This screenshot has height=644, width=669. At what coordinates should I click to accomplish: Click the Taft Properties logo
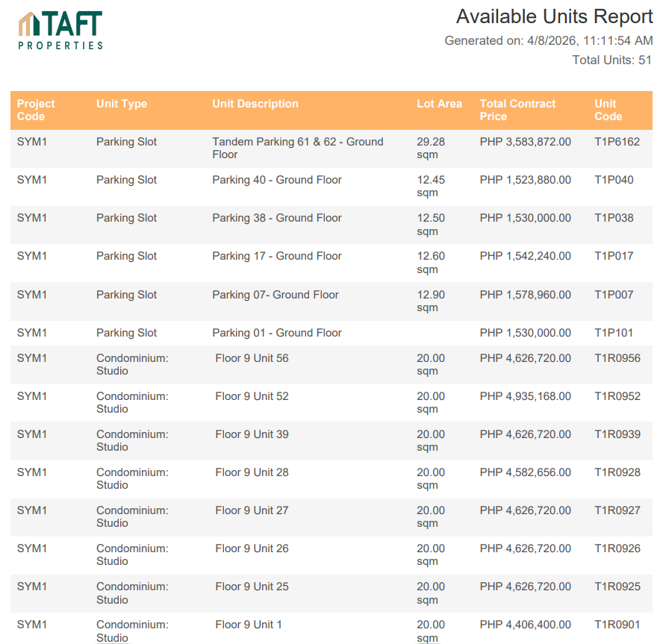tap(60, 31)
